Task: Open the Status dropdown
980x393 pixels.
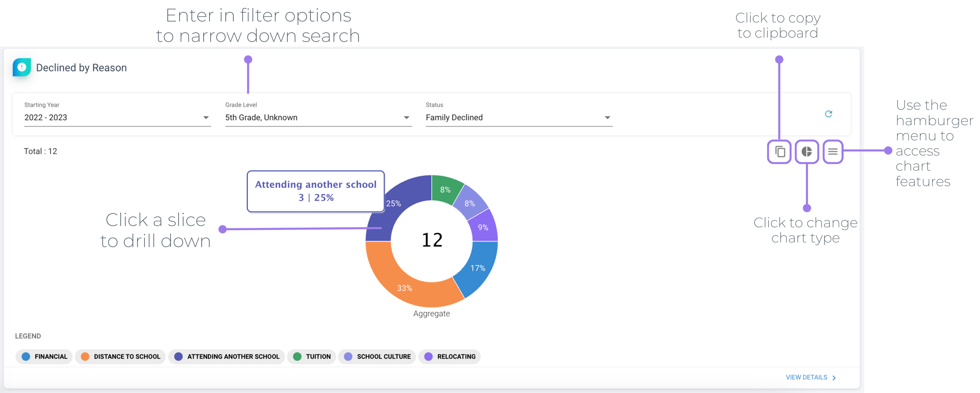Action: [x=519, y=118]
